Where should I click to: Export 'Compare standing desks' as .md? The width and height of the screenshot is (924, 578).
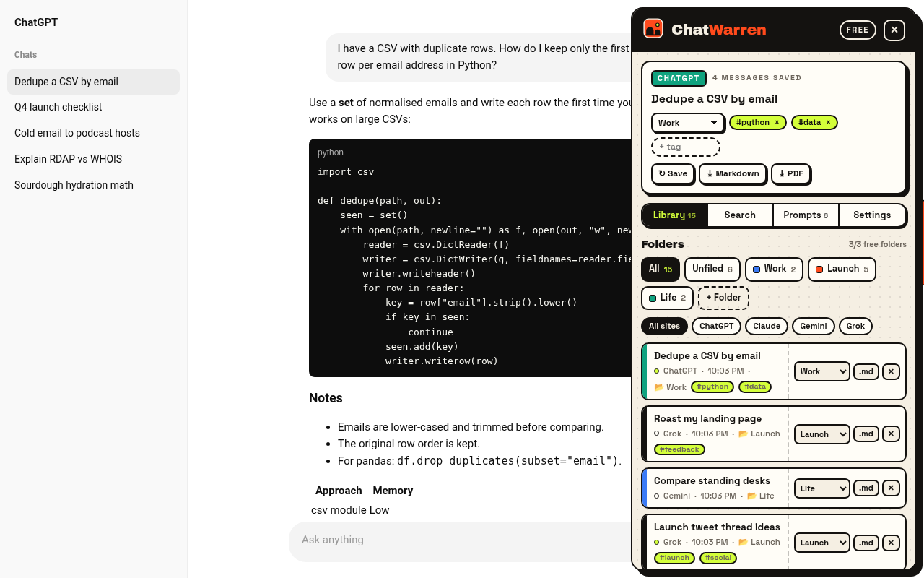coord(866,488)
